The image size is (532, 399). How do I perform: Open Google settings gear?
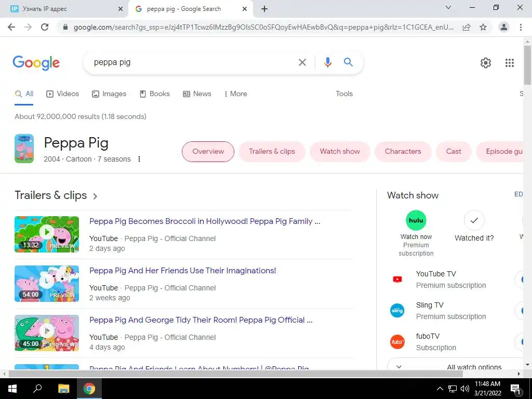pos(486,63)
